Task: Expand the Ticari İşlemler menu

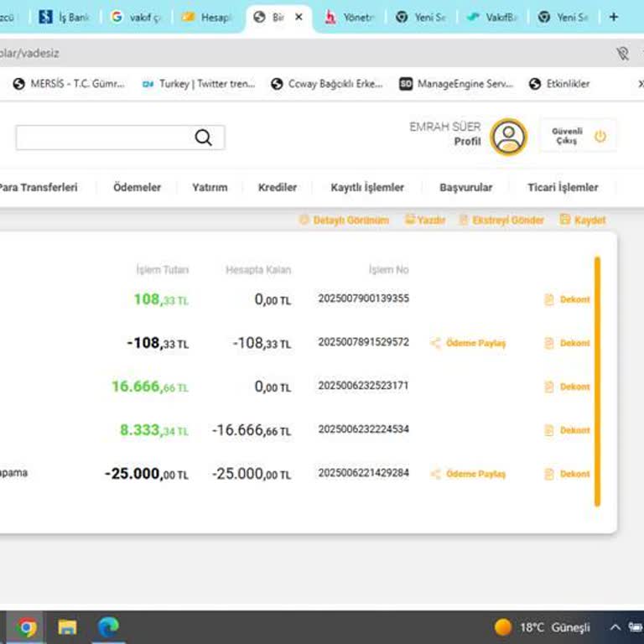Action: tap(563, 188)
